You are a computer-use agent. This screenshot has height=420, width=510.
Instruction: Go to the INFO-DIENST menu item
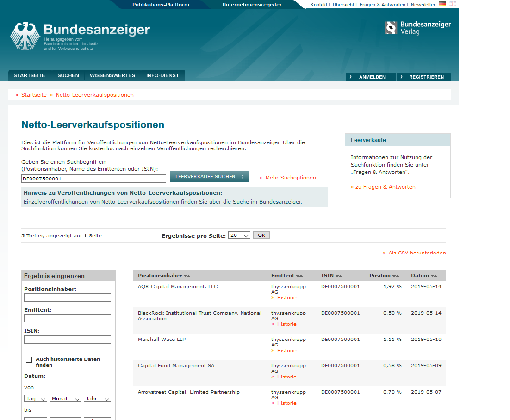point(162,75)
